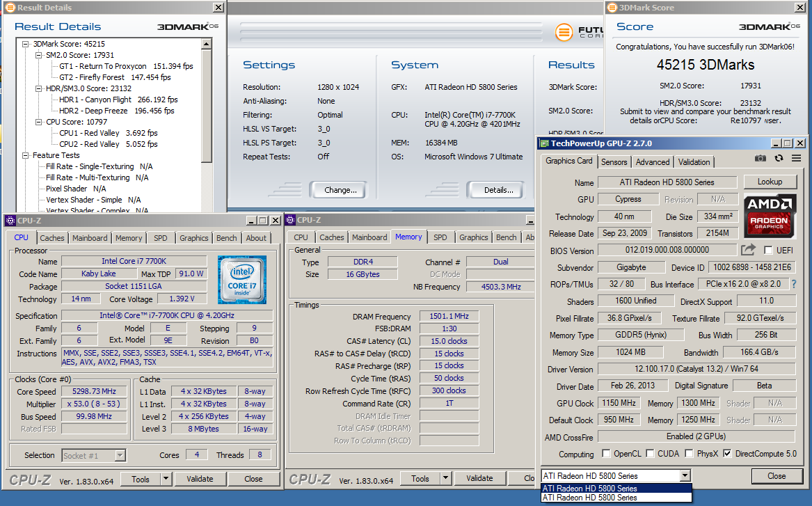The height and width of the screenshot is (506, 812).
Task: Open the Validation tab in GPU-Z
Action: point(694,162)
